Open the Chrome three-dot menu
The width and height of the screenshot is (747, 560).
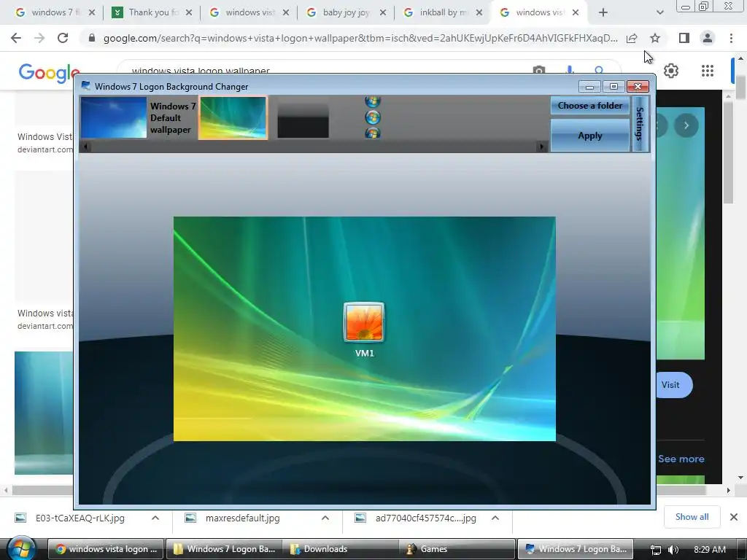click(731, 38)
